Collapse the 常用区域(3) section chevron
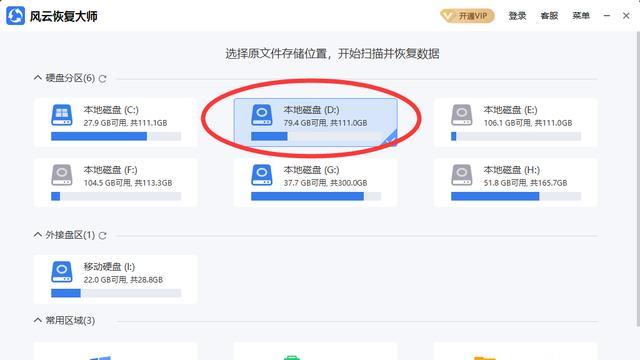This screenshot has height=360, width=640. tap(38, 320)
